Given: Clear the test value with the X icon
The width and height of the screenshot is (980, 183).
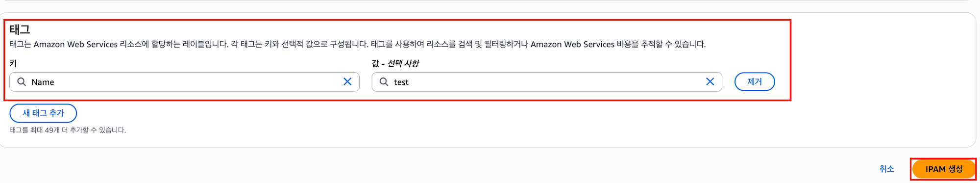Looking at the screenshot, I should [x=710, y=82].
